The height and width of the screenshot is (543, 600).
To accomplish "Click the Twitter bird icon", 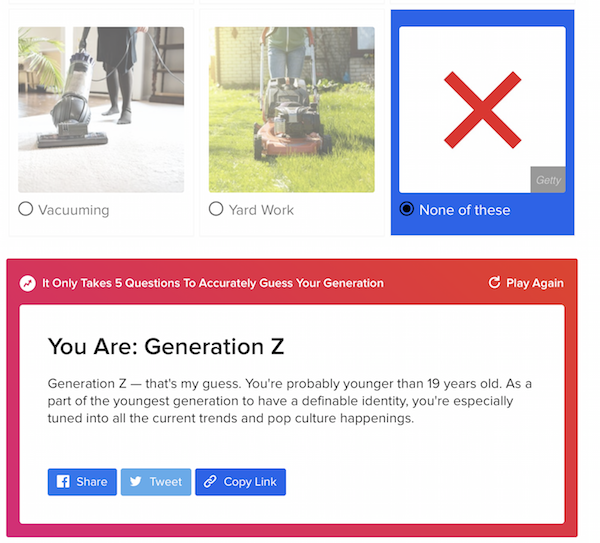I will [135, 481].
